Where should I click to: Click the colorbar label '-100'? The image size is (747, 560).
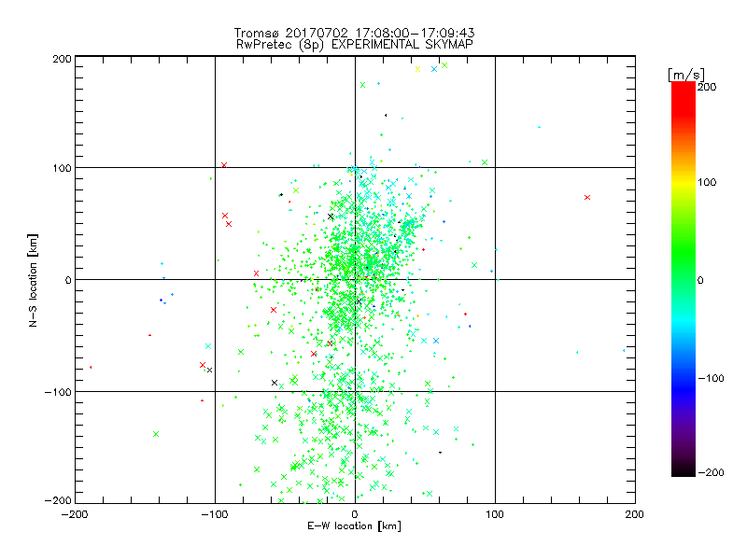click(x=711, y=378)
